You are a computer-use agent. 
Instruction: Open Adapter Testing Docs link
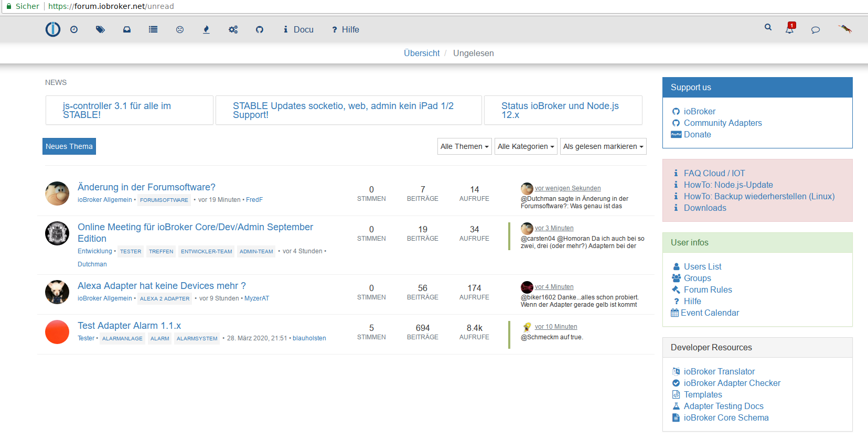point(724,406)
